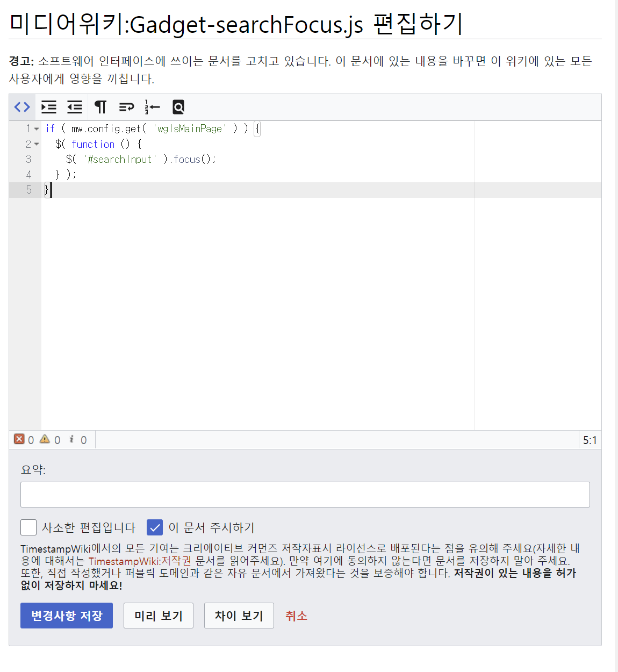Viewport: 618px width, 672px height.
Task: Click the .focus() call on line 3
Action: pos(192,159)
